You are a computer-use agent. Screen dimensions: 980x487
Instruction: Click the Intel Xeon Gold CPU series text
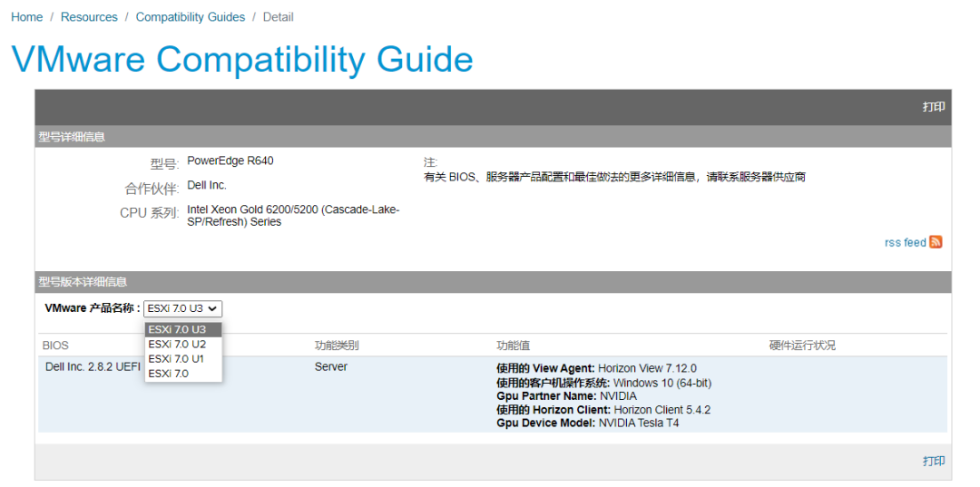coord(293,216)
